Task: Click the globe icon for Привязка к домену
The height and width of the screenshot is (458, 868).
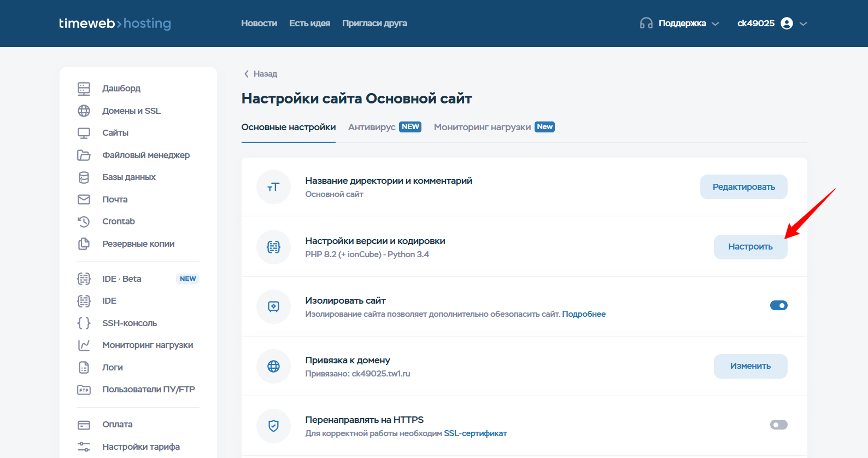Action: pos(273,366)
